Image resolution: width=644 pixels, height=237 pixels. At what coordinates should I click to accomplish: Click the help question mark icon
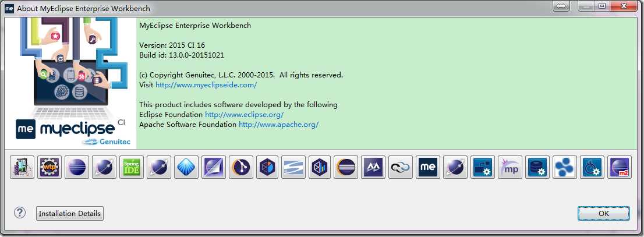tap(20, 213)
